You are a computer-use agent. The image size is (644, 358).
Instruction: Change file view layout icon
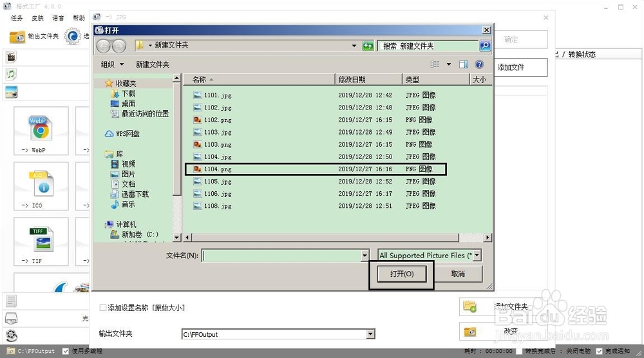pos(435,64)
